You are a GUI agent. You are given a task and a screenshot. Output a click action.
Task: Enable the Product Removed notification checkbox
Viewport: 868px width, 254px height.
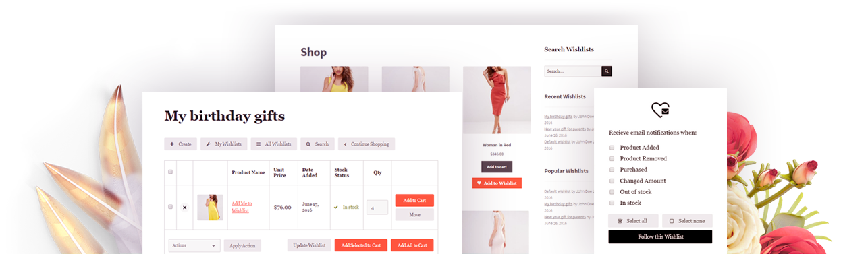pos(612,158)
